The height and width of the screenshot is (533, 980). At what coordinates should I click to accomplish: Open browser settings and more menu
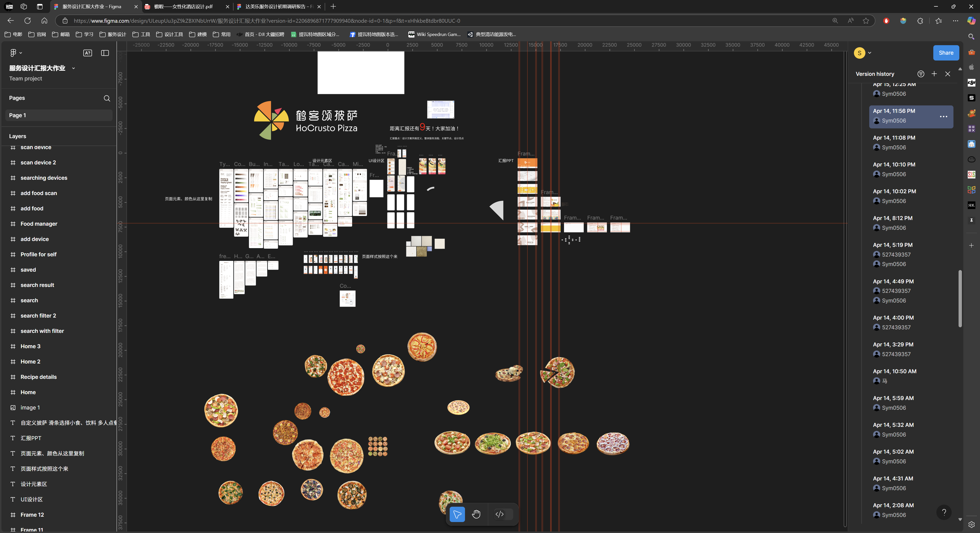click(x=955, y=20)
